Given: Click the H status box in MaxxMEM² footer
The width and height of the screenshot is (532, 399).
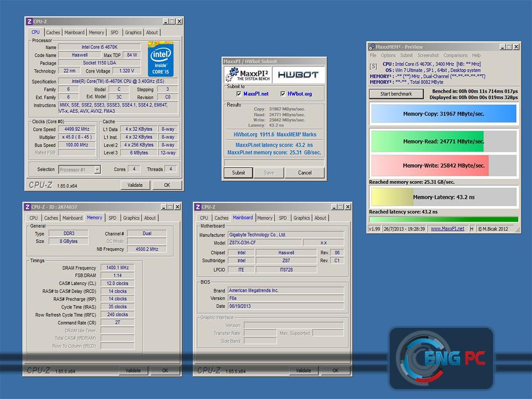Looking at the screenshot, I should 472,229.
